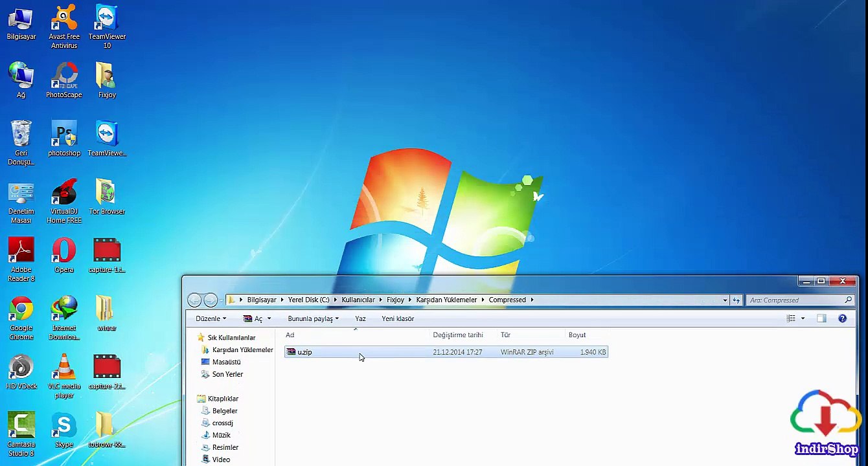Click the Explorer help question-mark icon
Image resolution: width=868 pixels, height=466 pixels.
click(842, 318)
